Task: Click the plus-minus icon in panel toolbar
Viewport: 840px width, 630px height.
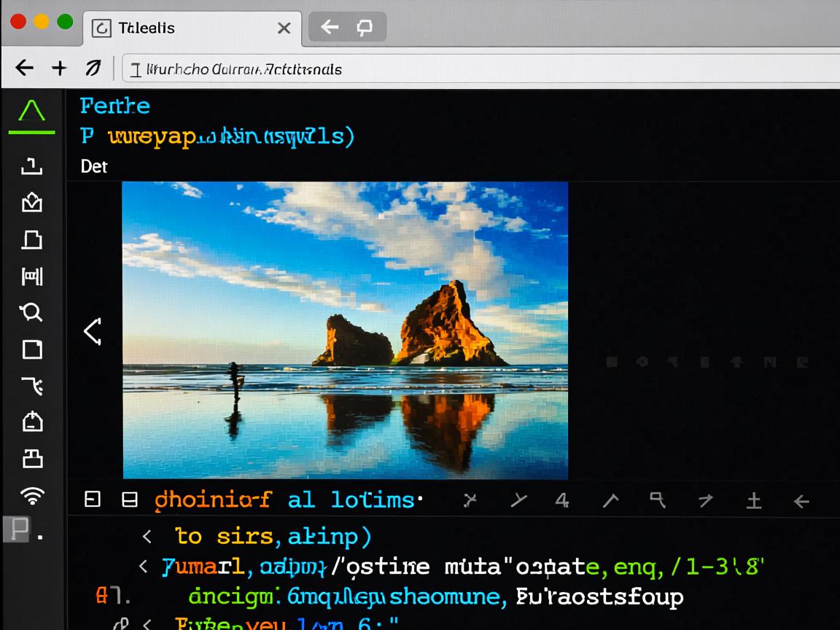Action: (754, 500)
